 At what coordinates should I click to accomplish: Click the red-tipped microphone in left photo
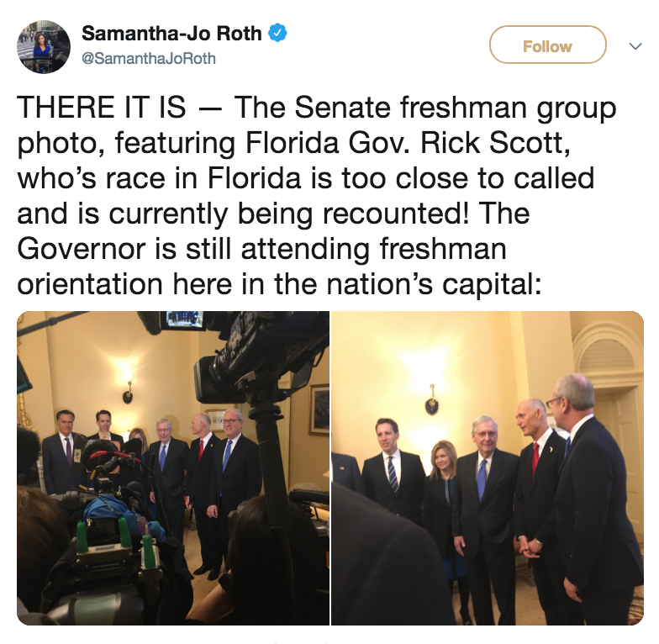pyautogui.click(x=113, y=456)
